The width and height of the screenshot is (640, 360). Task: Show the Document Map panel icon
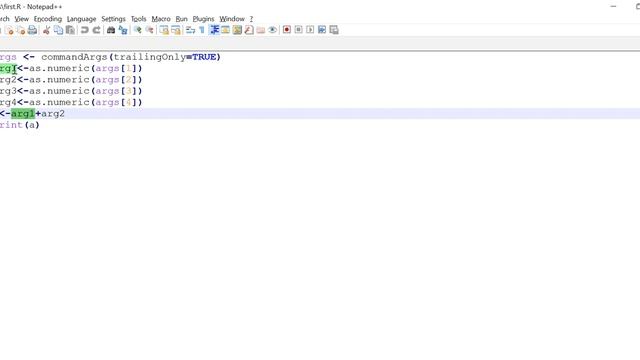coord(237,30)
